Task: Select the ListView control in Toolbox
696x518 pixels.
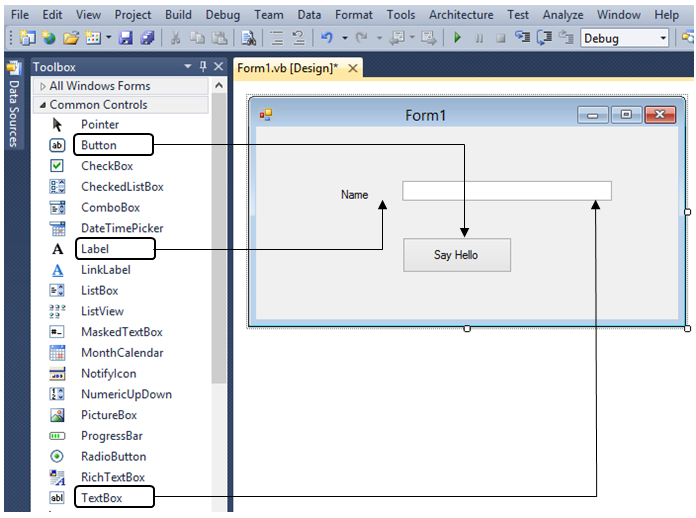Action: coord(102,311)
